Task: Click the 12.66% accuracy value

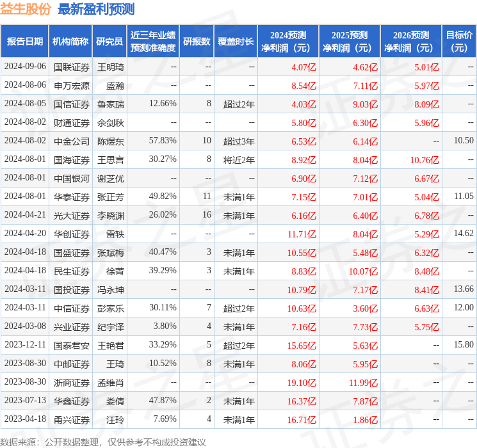Action: coord(163,104)
